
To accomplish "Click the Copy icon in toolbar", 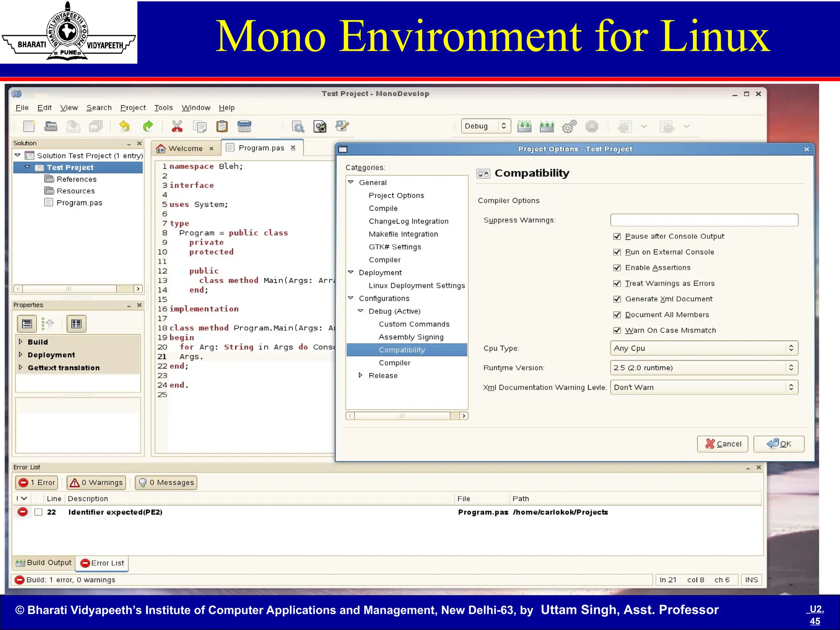I will [x=200, y=126].
